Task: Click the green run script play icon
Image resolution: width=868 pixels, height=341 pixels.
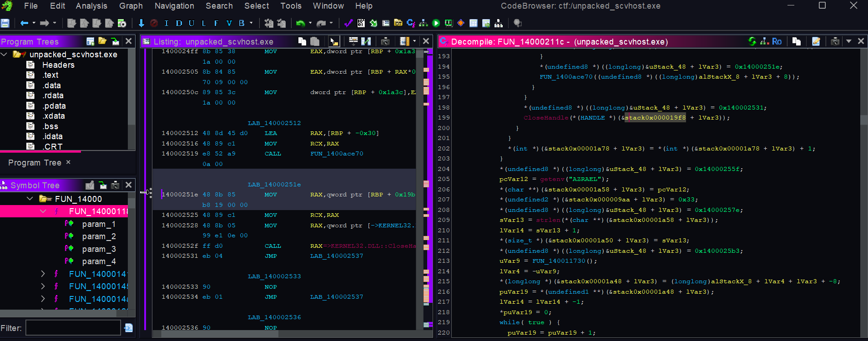Action: [436, 23]
